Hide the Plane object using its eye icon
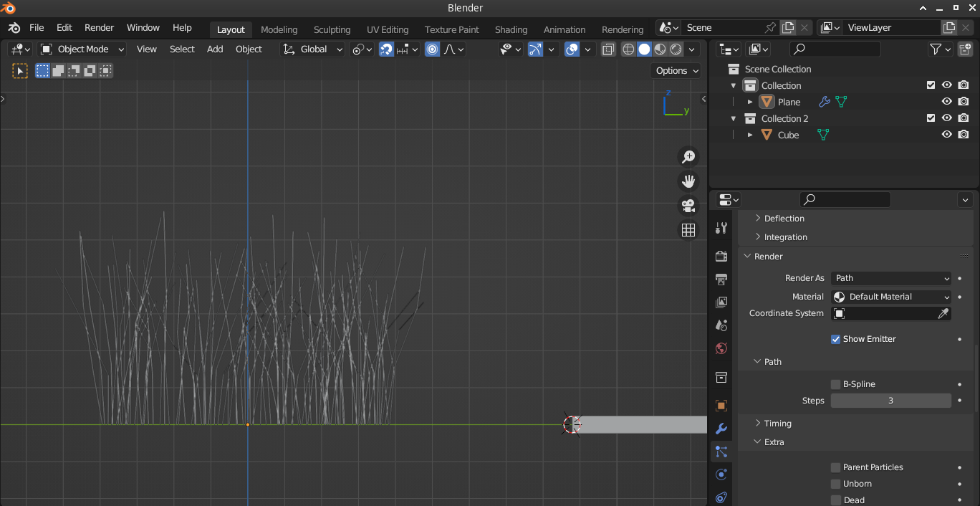 point(946,102)
